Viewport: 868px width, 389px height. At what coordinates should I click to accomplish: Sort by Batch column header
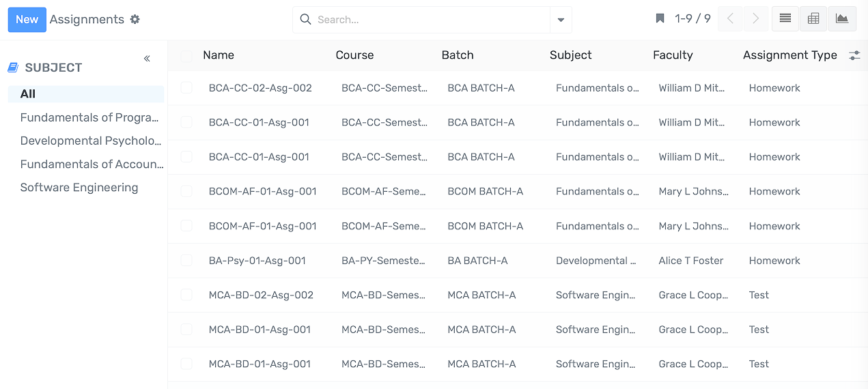tap(458, 55)
